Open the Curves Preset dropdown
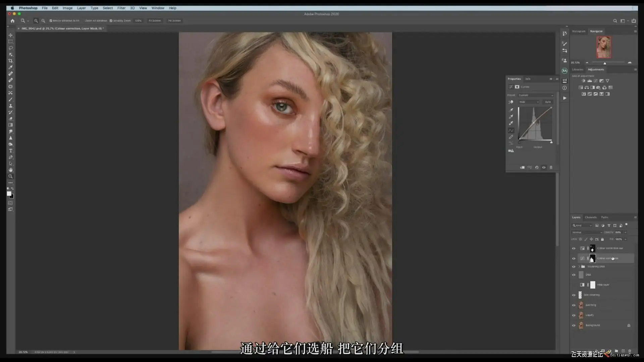This screenshot has height=362, width=644. tap(536, 95)
